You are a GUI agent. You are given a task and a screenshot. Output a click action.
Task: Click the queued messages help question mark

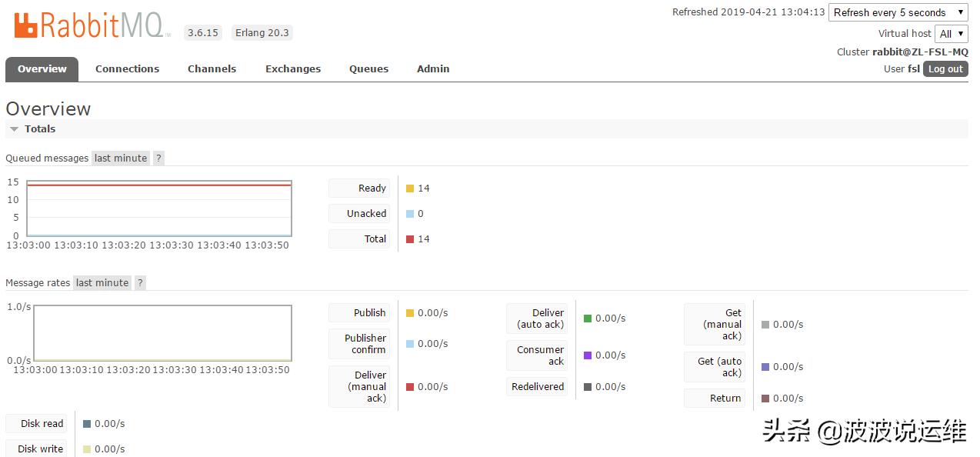[158, 158]
